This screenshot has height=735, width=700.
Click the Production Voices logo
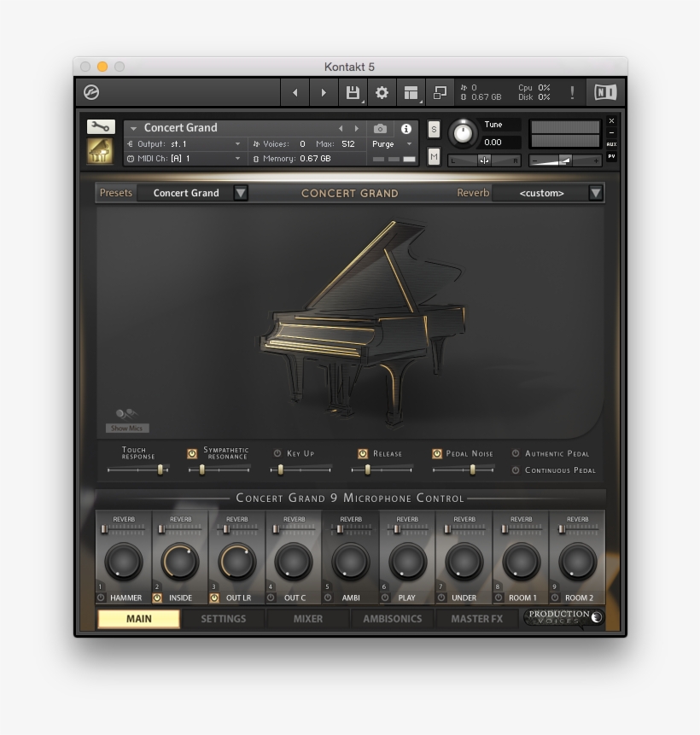tap(564, 617)
